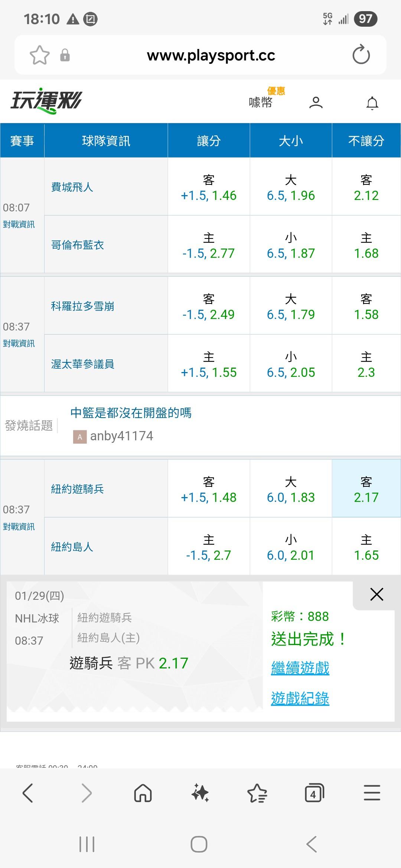Open 遊戲紀錄 link

tap(300, 698)
